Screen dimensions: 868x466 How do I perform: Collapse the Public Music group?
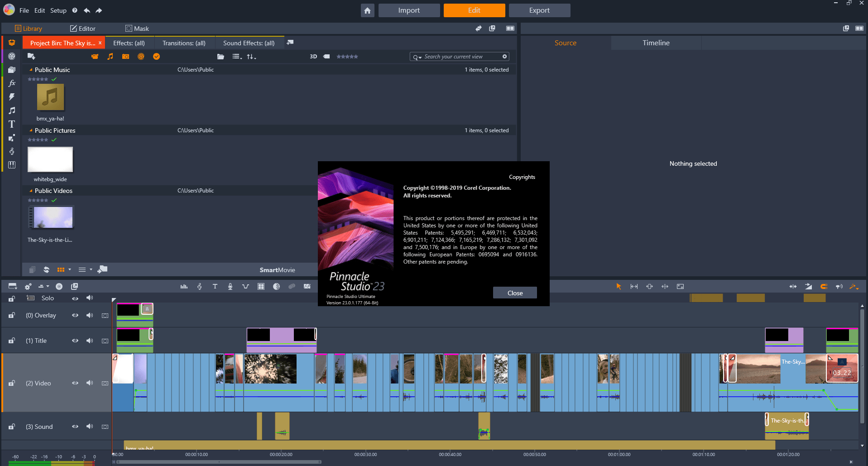pyautogui.click(x=30, y=69)
